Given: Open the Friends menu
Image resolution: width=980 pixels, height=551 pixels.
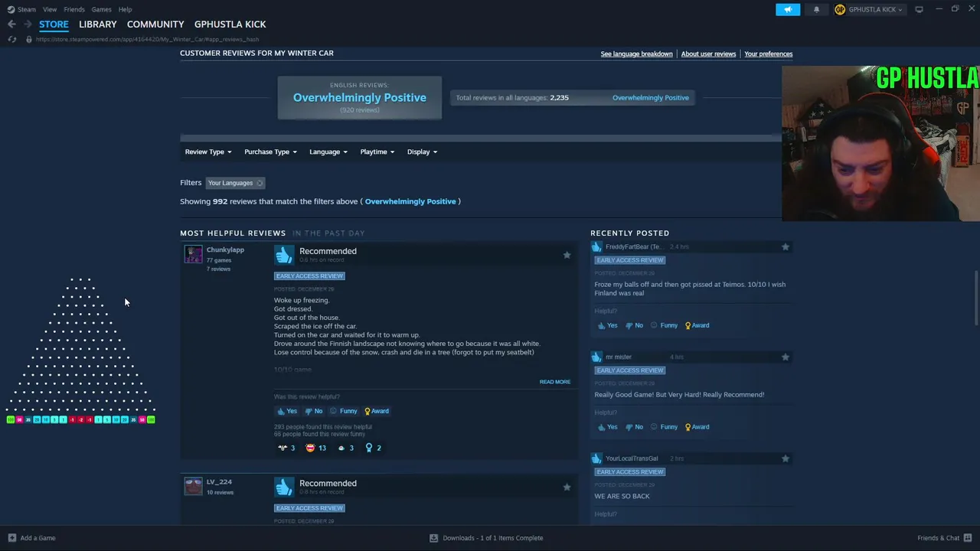Looking at the screenshot, I should point(74,9).
